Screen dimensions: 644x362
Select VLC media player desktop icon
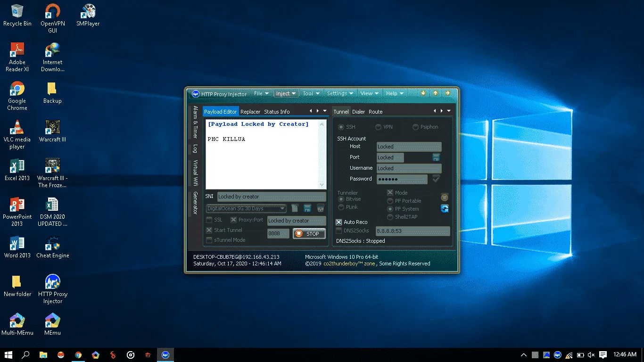[x=17, y=134]
